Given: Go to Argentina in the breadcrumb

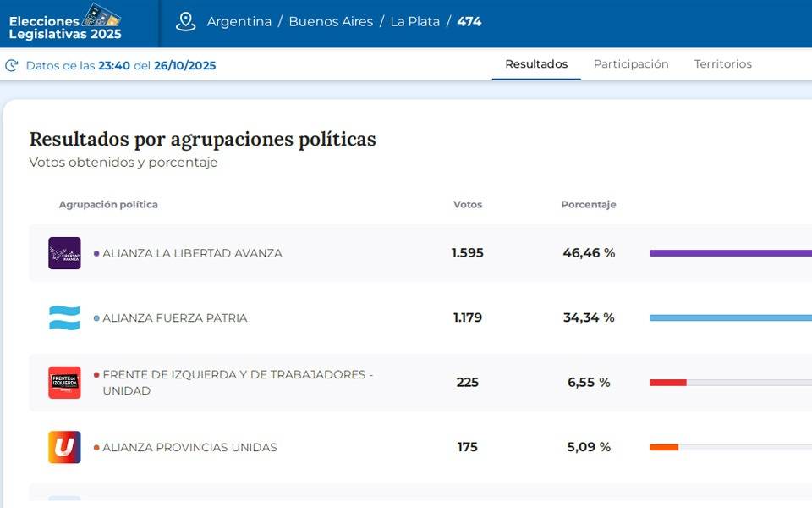Looking at the screenshot, I should coord(239,22).
